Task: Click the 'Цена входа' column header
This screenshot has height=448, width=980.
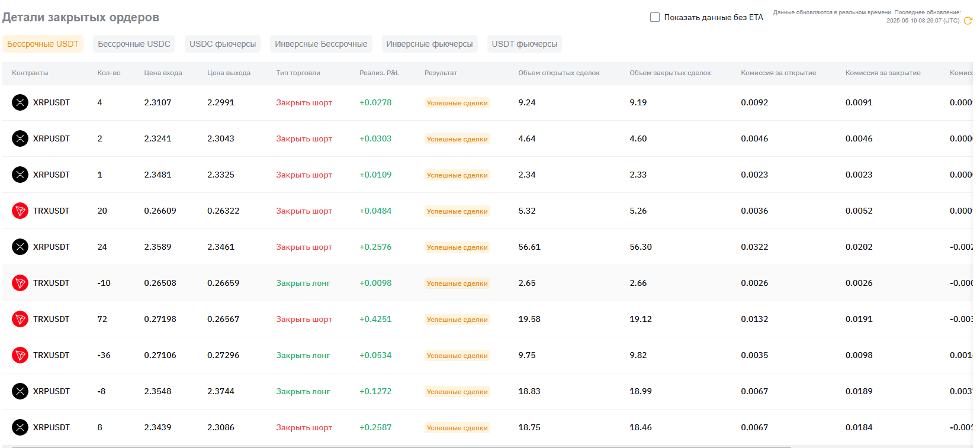Action: click(163, 73)
